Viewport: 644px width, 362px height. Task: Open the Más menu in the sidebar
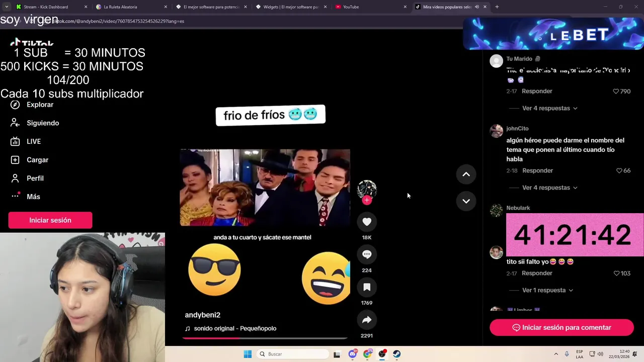pyautogui.click(x=26, y=197)
